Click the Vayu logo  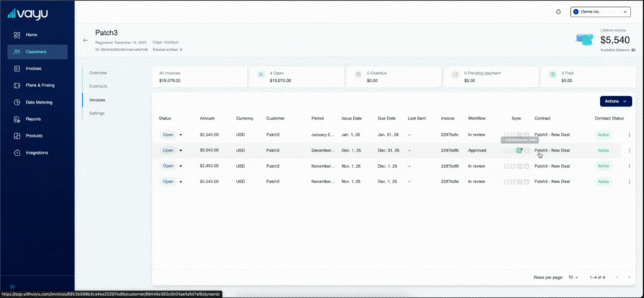click(27, 14)
